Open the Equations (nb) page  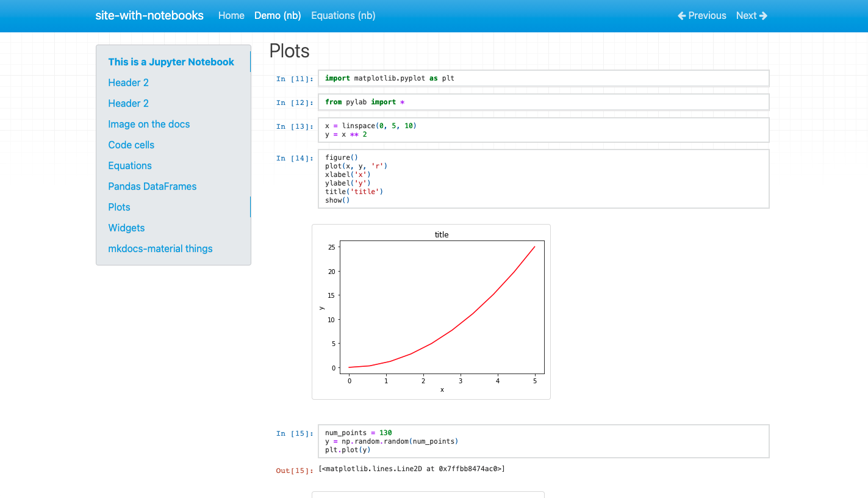pyautogui.click(x=343, y=16)
